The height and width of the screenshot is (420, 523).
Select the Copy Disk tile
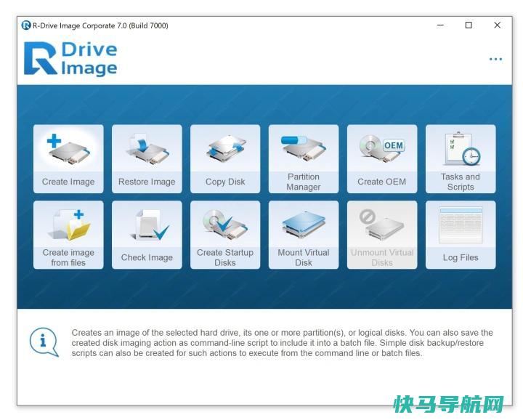(225, 159)
